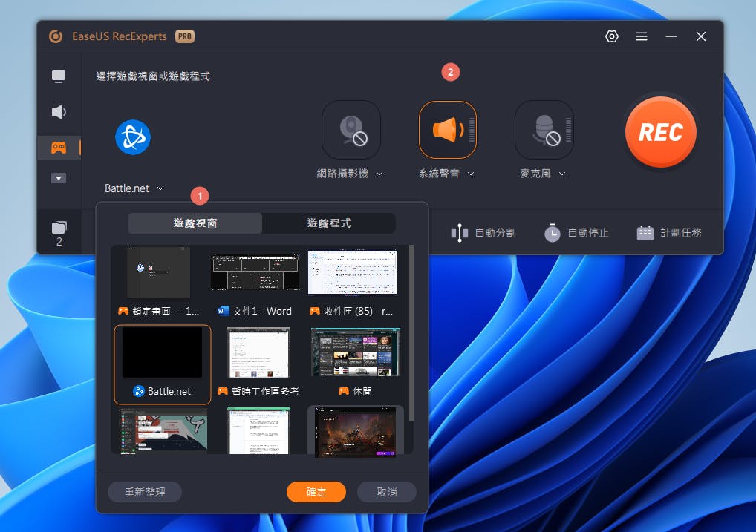
Task: Open the hamburger menu in title bar
Action: tap(641, 36)
